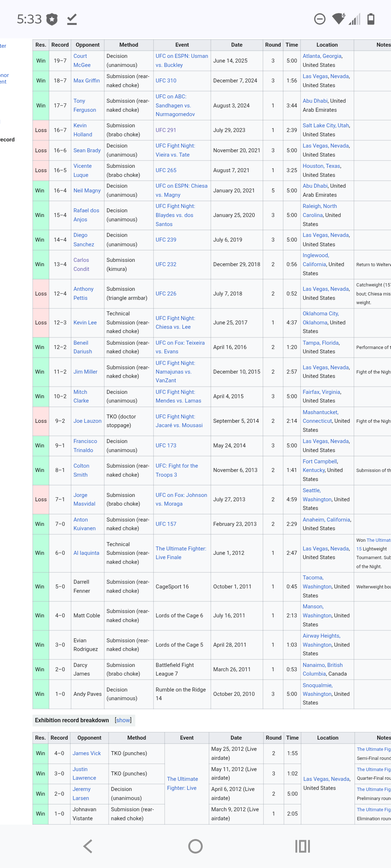Image resolution: width=391 pixels, height=868 pixels.
Task: Open UFC Fight Night: Vieira vs. Tate
Action: (x=175, y=150)
